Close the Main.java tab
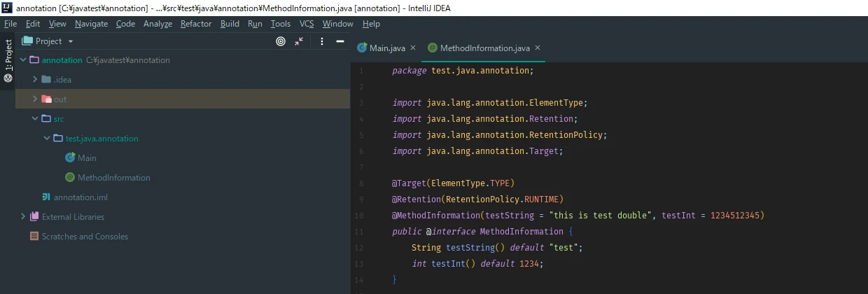Viewport: 868px width, 294px height. pyautogui.click(x=413, y=48)
